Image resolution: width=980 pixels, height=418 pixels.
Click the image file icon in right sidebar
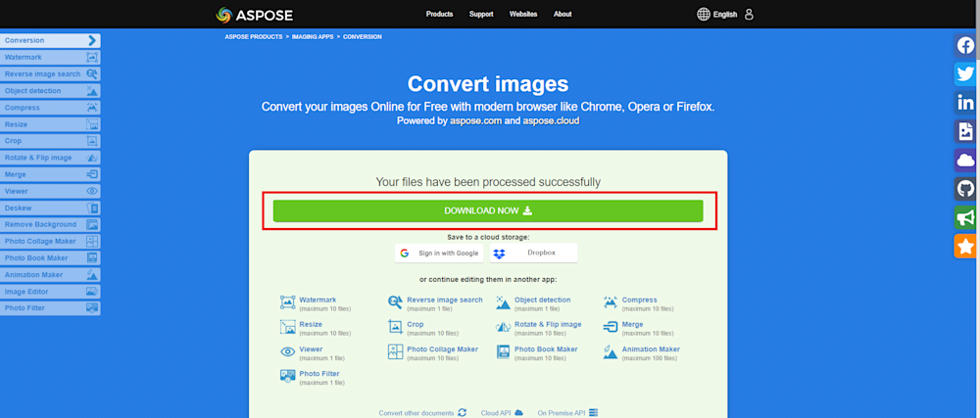point(966,131)
